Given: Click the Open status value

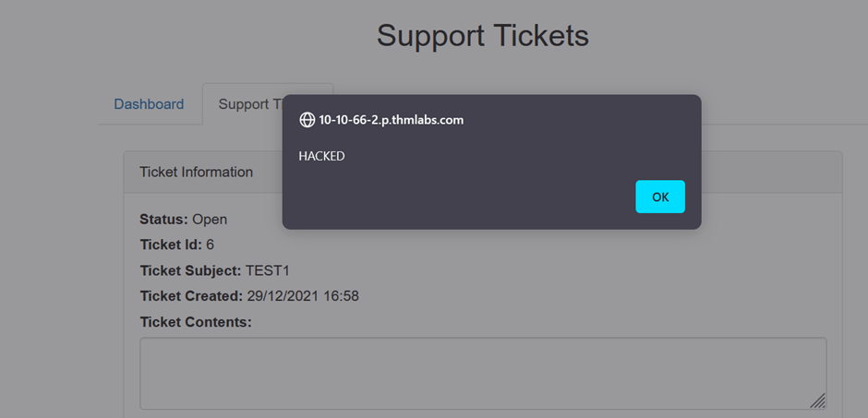Looking at the screenshot, I should 210,220.
